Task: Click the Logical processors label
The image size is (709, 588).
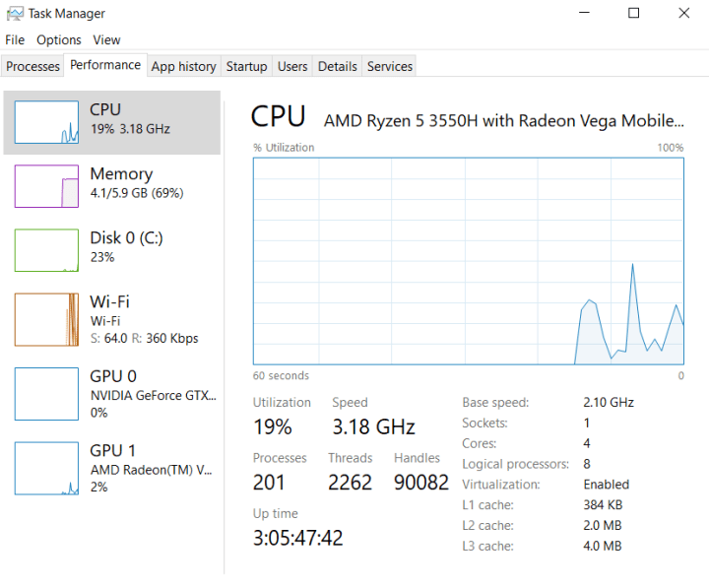Action: 515,464
